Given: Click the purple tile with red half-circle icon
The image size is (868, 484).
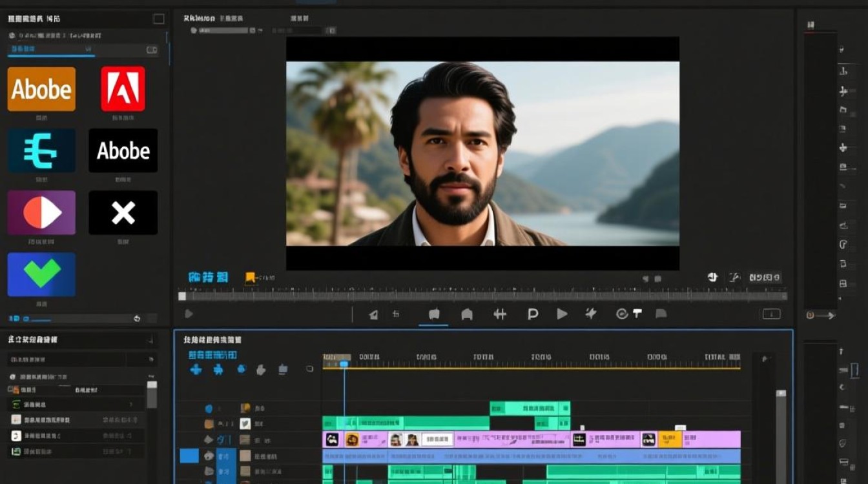Looking at the screenshot, I should click(41, 212).
